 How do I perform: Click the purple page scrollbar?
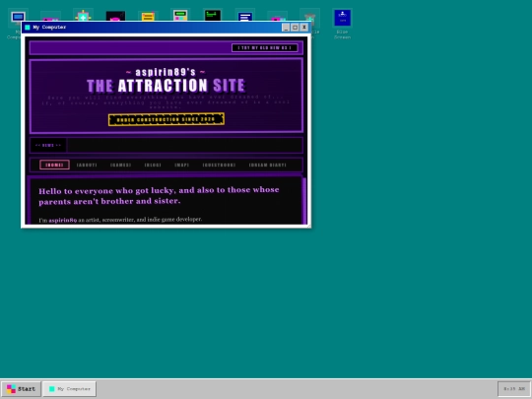304,200
